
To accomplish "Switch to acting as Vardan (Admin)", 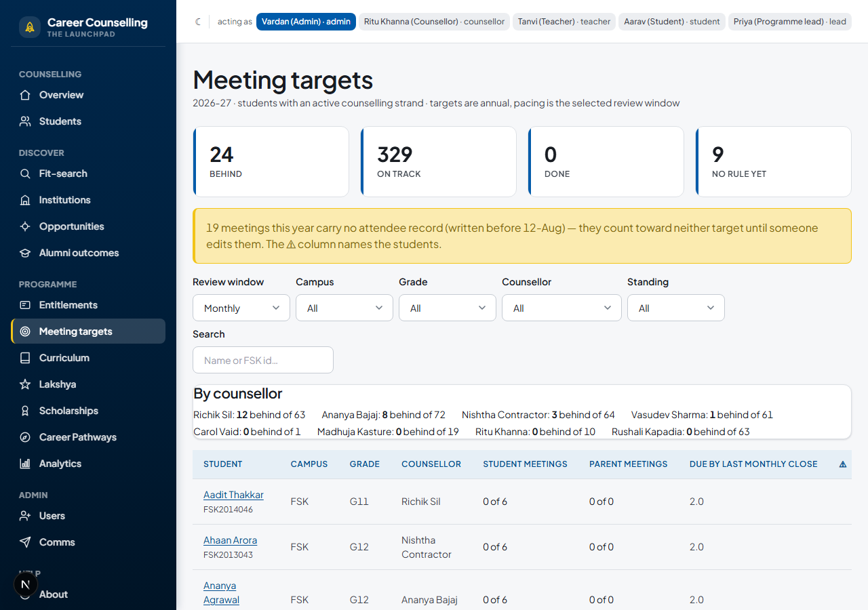I will 306,22.
